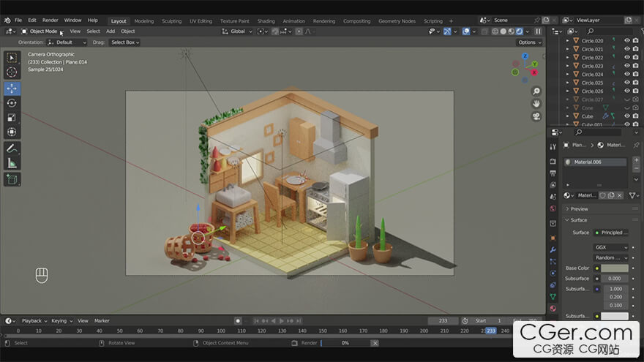Open the Modifiers wrench tab icon
Image resolution: width=644 pixels, height=362 pixels.
(x=553, y=249)
